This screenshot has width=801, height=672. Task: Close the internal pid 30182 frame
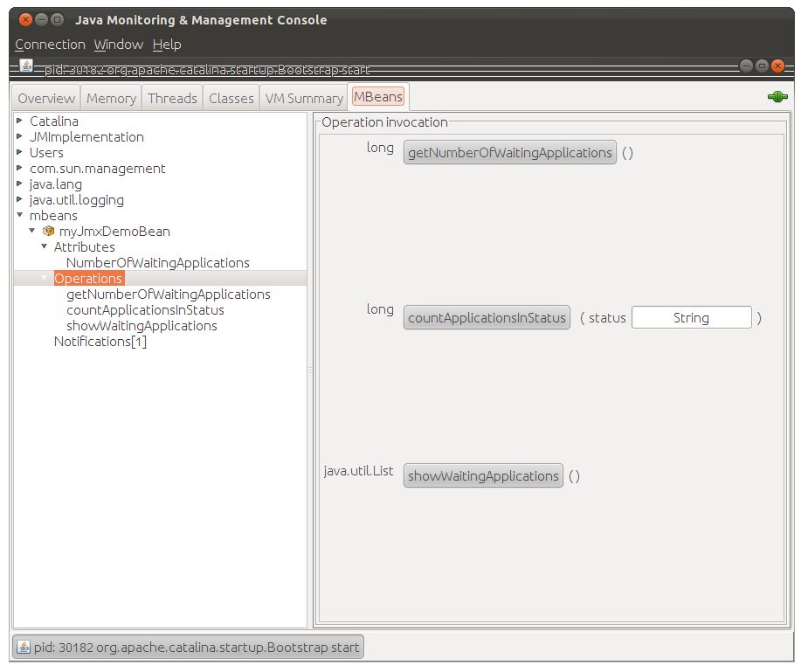coord(777,66)
